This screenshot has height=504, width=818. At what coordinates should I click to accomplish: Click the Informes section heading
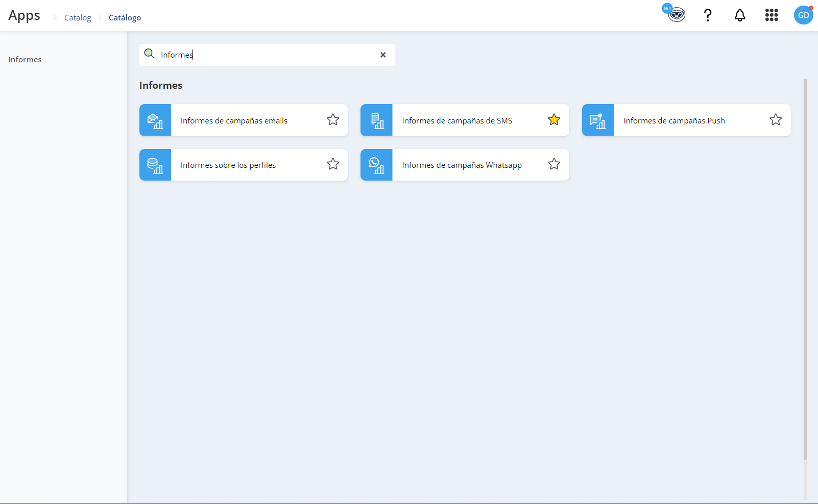click(161, 85)
